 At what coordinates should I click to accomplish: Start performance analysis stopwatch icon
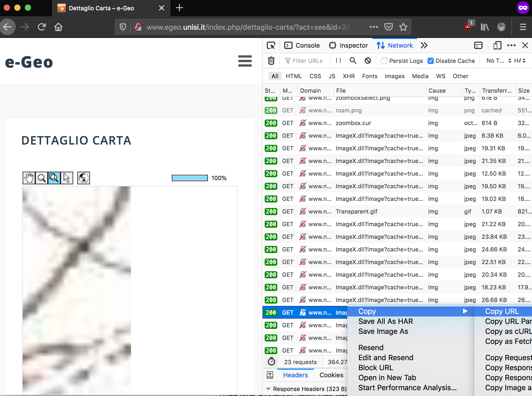[x=272, y=362]
